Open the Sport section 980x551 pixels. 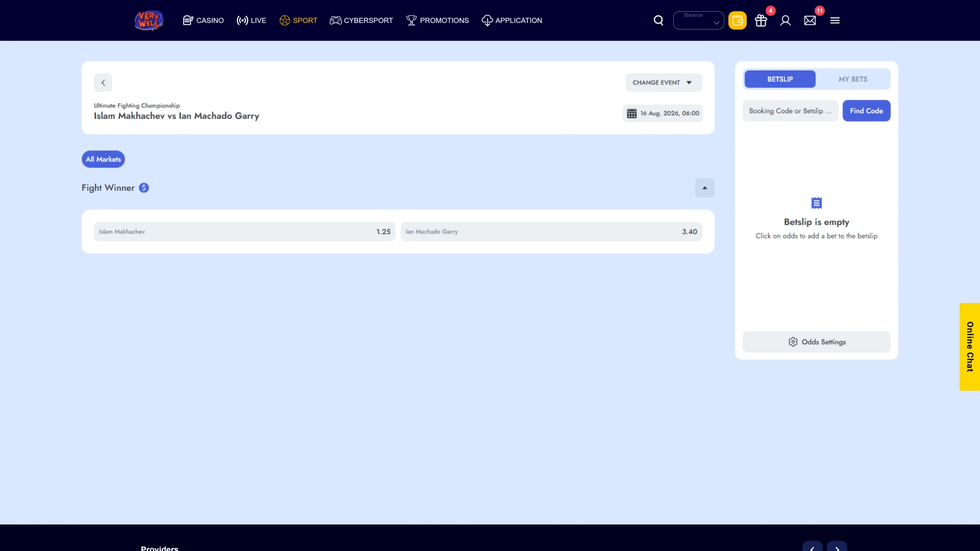coord(298,20)
